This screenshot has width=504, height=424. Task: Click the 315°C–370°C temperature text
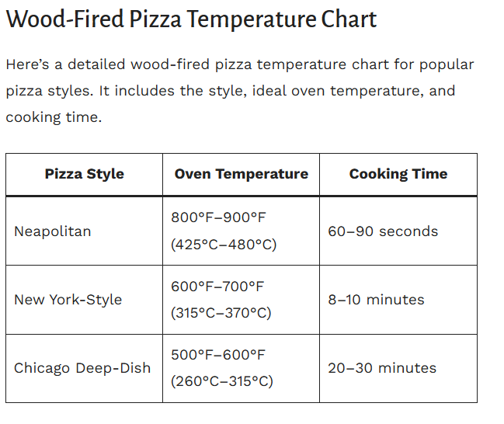coord(221,313)
